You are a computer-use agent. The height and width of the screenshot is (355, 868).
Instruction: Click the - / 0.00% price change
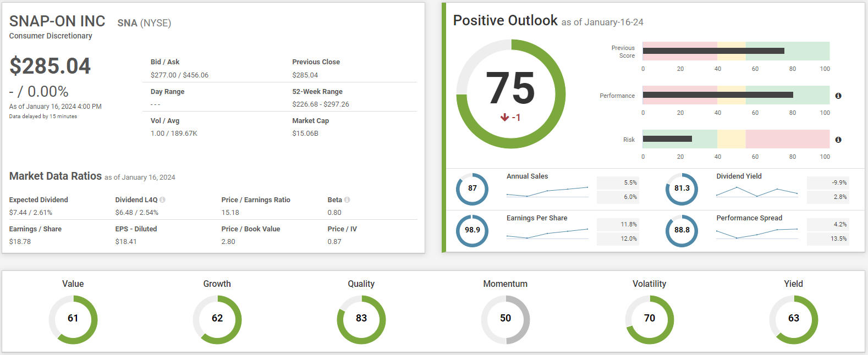click(x=39, y=91)
